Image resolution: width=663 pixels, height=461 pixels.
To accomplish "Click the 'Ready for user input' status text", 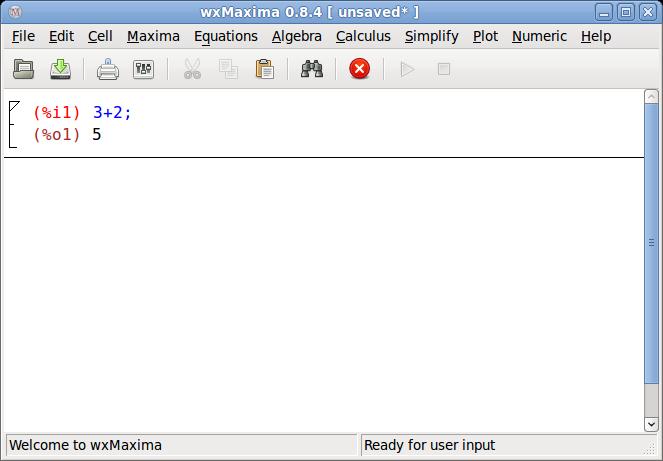I will click(x=429, y=445).
